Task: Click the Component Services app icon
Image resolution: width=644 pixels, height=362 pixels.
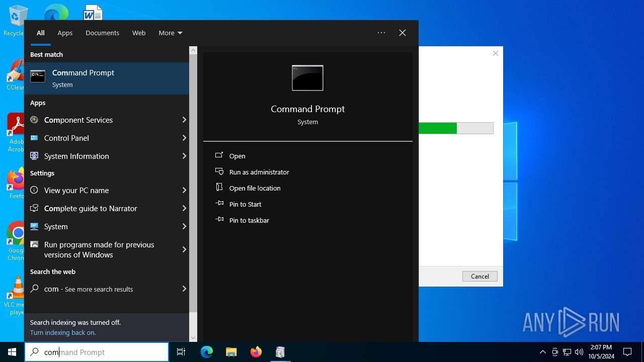Action: 34,120
